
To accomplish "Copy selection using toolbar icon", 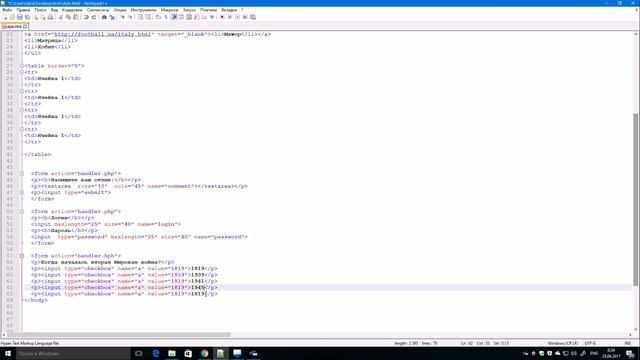I will coord(68,17).
